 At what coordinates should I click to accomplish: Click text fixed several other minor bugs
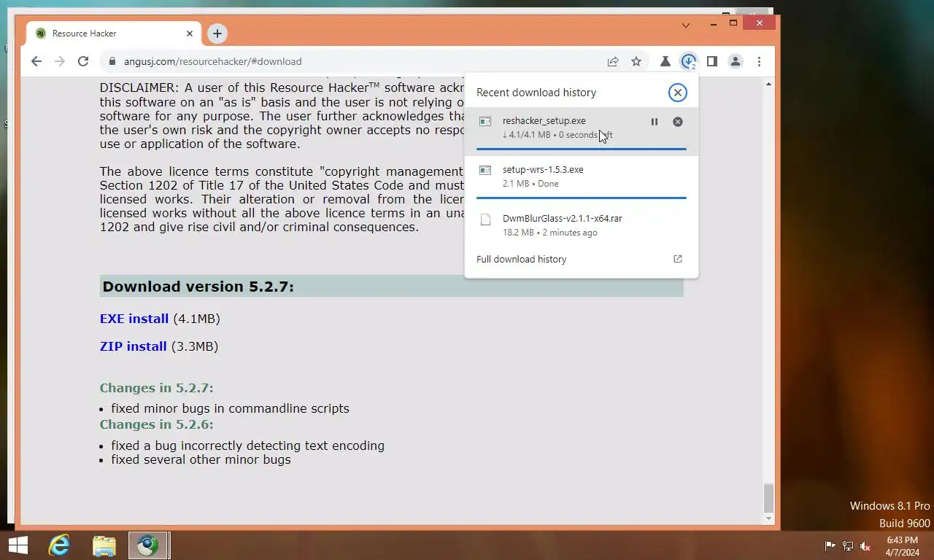[x=201, y=459]
